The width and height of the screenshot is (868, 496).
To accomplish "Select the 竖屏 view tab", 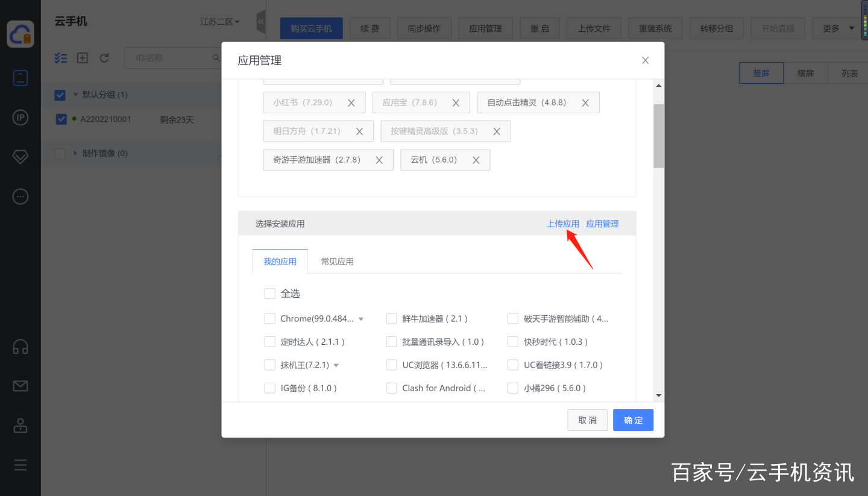I will [x=761, y=73].
